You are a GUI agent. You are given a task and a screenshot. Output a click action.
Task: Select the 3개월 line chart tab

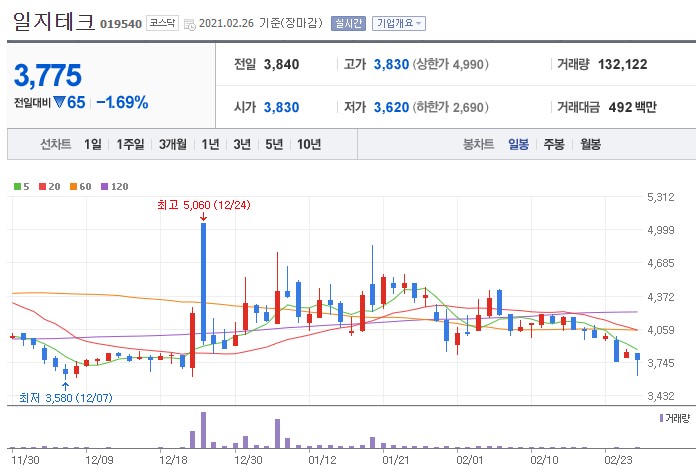[x=173, y=144]
